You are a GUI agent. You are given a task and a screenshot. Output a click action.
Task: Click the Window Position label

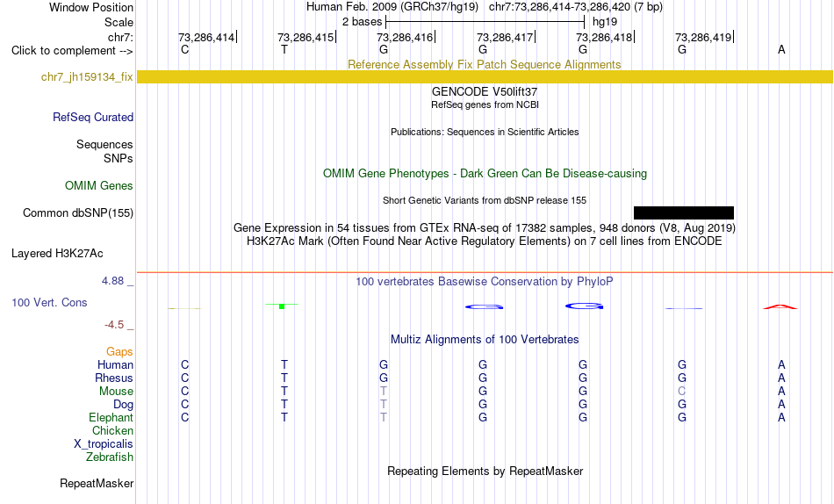91,7
